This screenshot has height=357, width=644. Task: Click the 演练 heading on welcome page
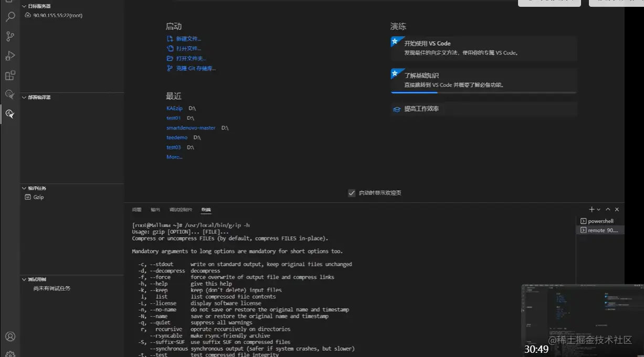[398, 26]
